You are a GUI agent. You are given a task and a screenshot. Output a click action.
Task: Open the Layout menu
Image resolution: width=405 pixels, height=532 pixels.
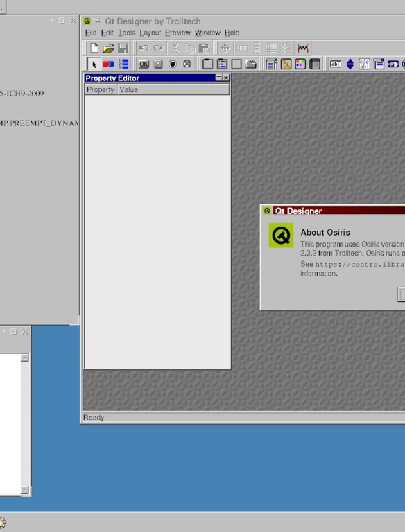pos(150,33)
